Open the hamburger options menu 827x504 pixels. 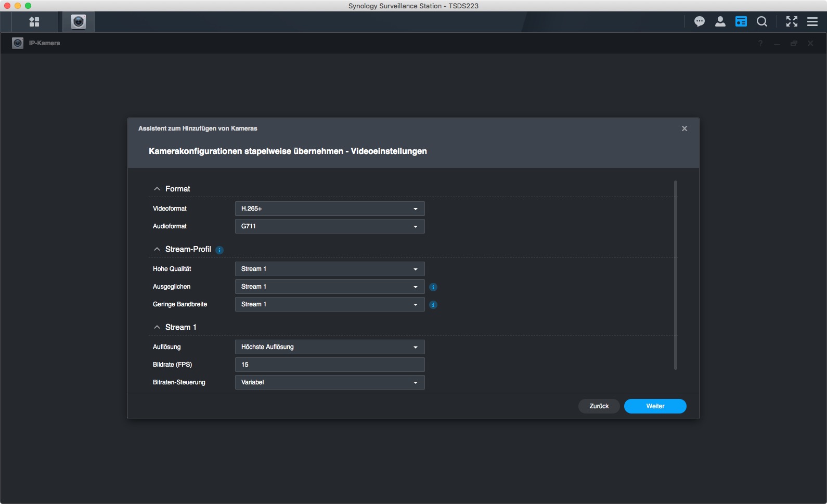coord(812,22)
